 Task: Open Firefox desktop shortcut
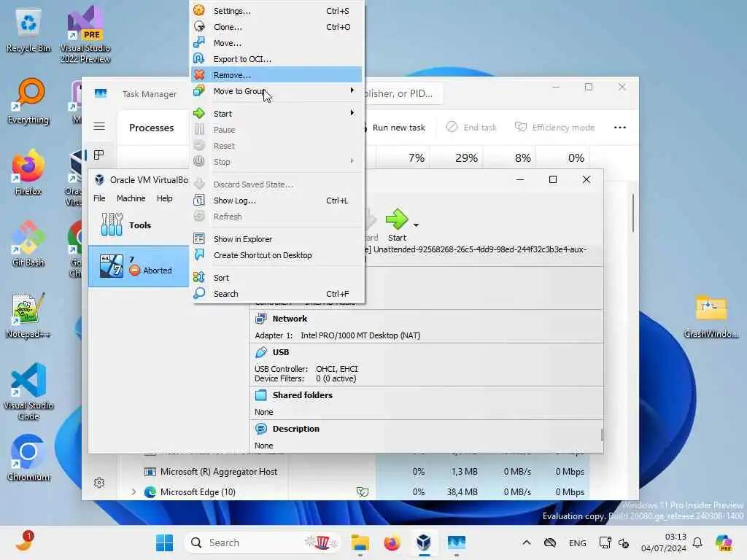pyautogui.click(x=28, y=172)
